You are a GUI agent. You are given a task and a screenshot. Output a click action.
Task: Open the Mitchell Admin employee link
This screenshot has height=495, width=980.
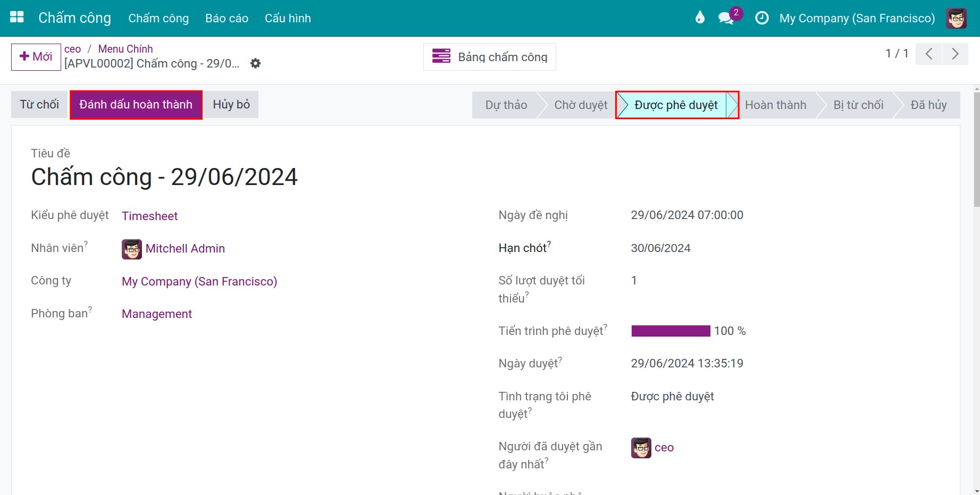coord(185,248)
